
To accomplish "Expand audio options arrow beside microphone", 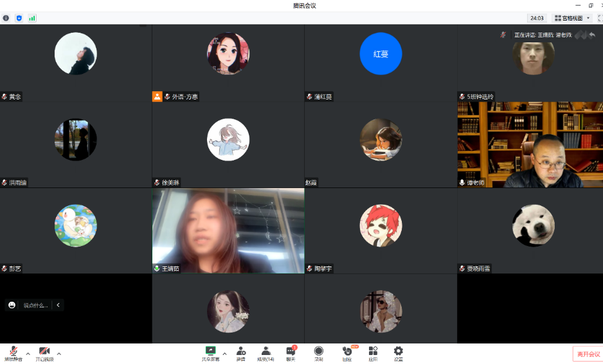I will tap(28, 353).
